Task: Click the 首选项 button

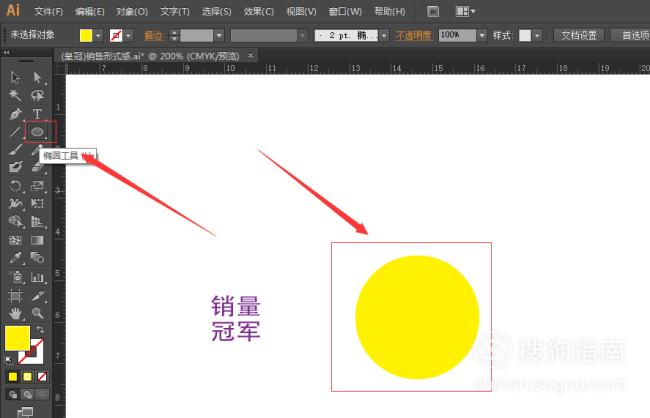Action: point(632,36)
